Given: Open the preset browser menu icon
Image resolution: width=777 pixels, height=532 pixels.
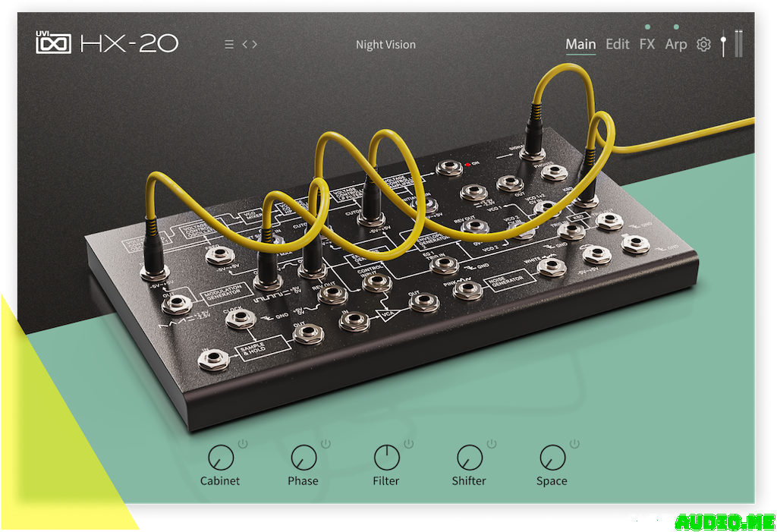Looking at the screenshot, I should pyautogui.click(x=229, y=45).
